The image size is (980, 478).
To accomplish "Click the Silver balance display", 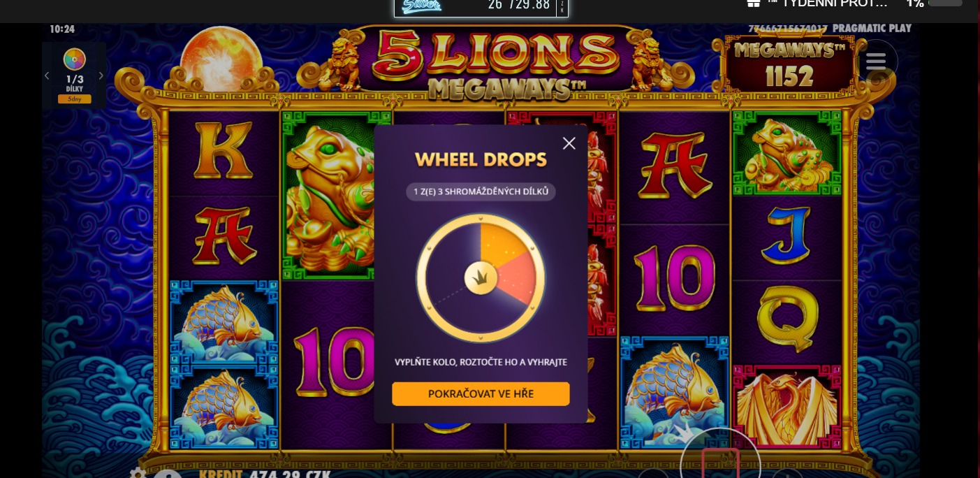I will coord(481,7).
